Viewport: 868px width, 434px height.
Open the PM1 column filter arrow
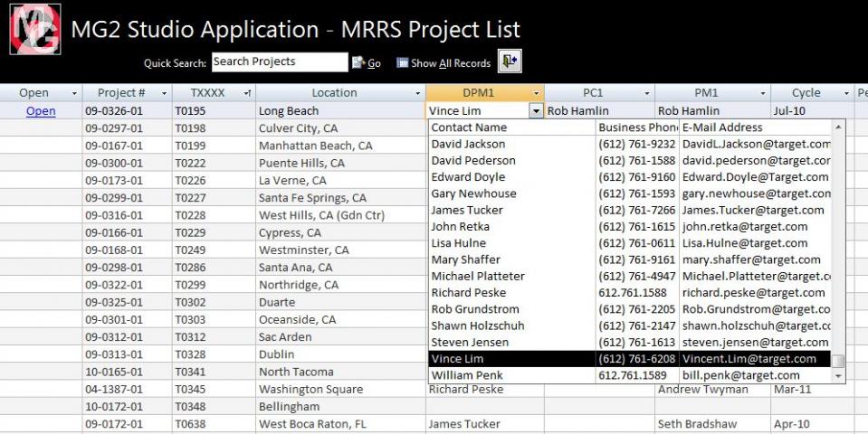coord(763,93)
